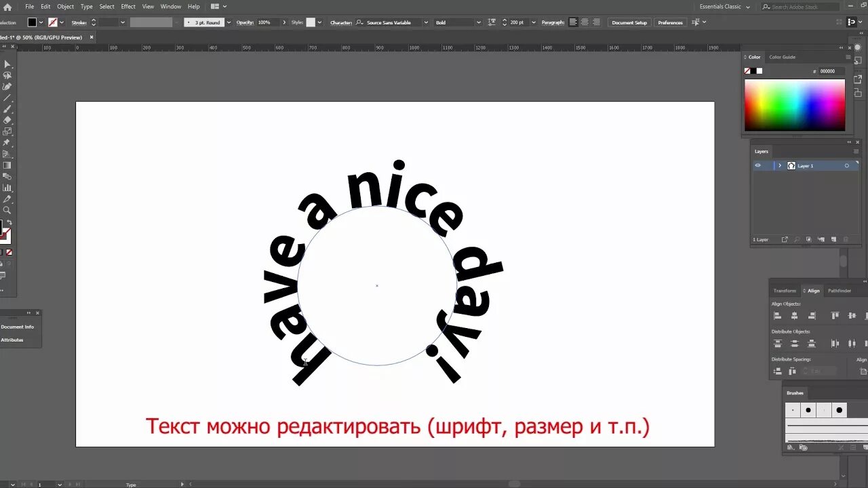Open the Arrange Documents icon
This screenshot has width=868, height=488.
(x=217, y=7)
